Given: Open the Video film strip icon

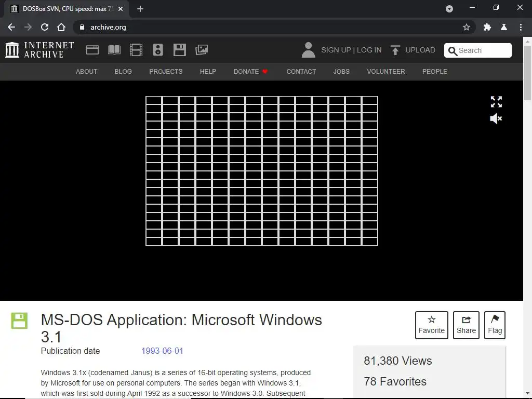Looking at the screenshot, I should [x=136, y=50].
